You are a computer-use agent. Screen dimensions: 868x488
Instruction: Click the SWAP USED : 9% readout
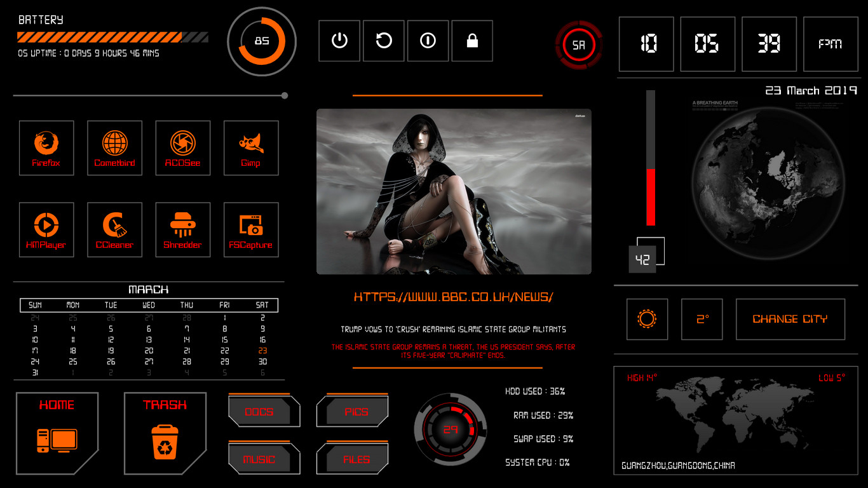pos(543,439)
